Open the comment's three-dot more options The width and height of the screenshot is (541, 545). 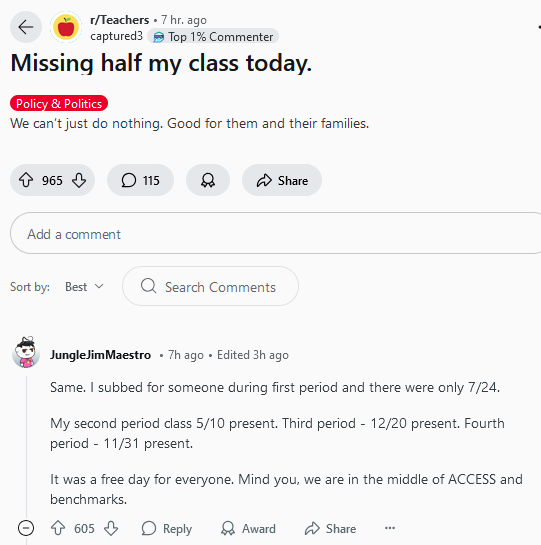(x=390, y=528)
